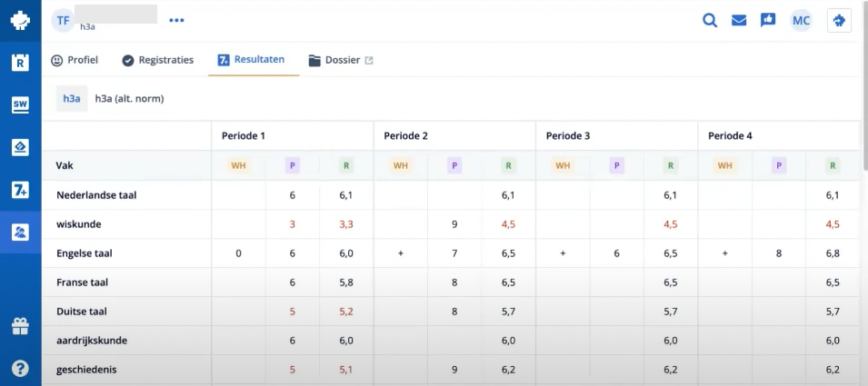Click the Periode 4 WH column badge

[x=725, y=164]
